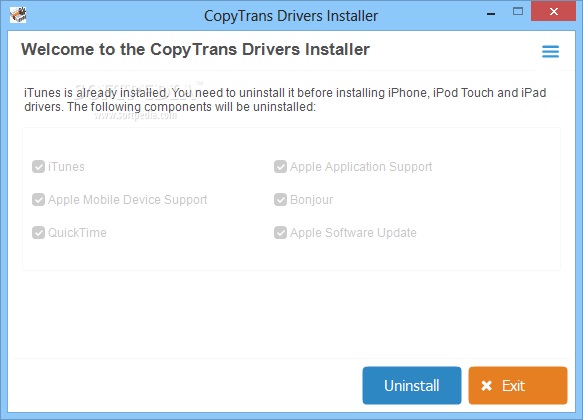Click the QuickTime component label
The height and width of the screenshot is (420, 583).
[x=77, y=233]
